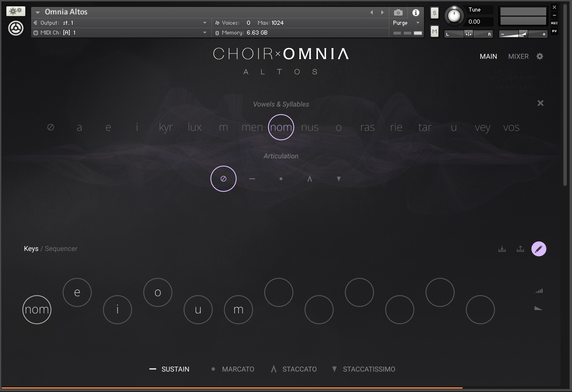Mute the Omnia Altos instrument

point(434,31)
